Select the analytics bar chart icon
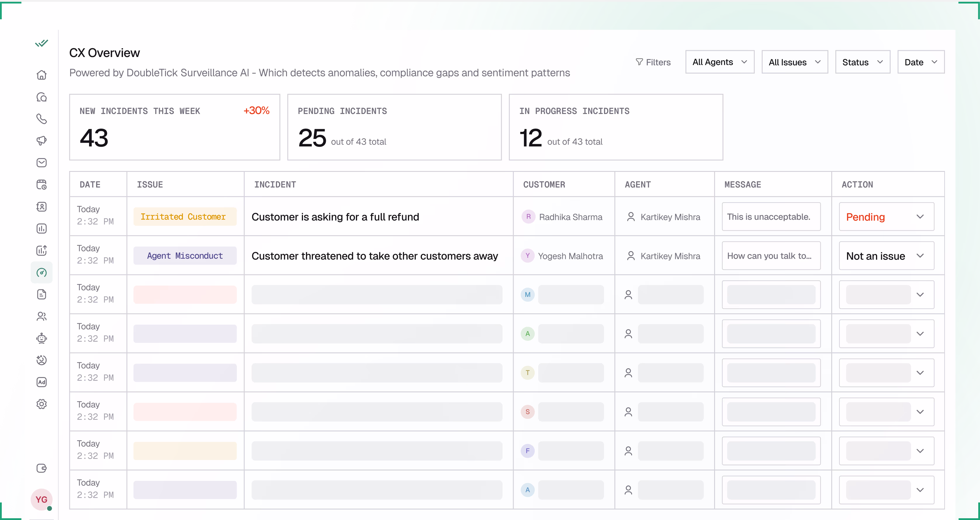 [x=41, y=228]
